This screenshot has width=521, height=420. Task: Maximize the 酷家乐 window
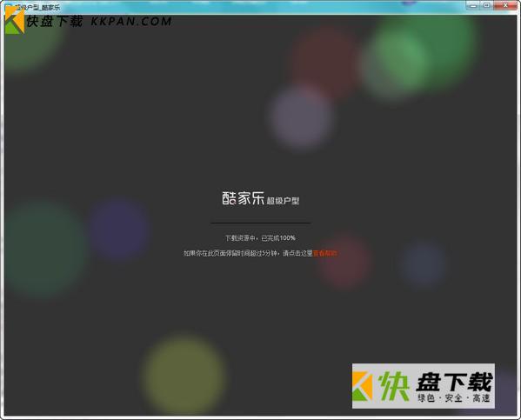[x=487, y=5]
